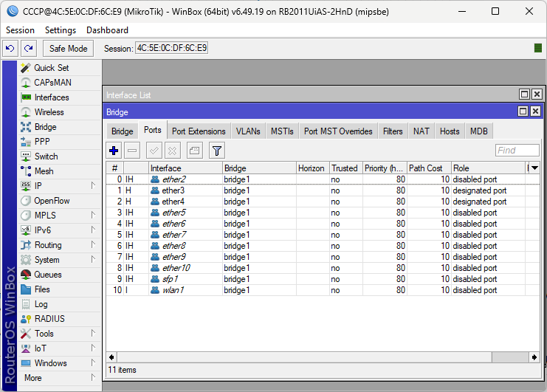Click the undo arrow icon

[x=10, y=48]
